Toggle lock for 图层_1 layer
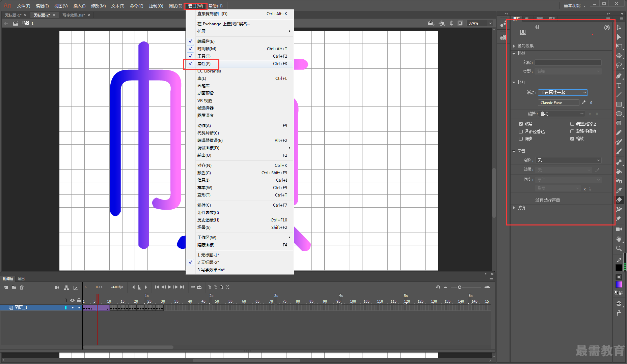 coord(79,308)
